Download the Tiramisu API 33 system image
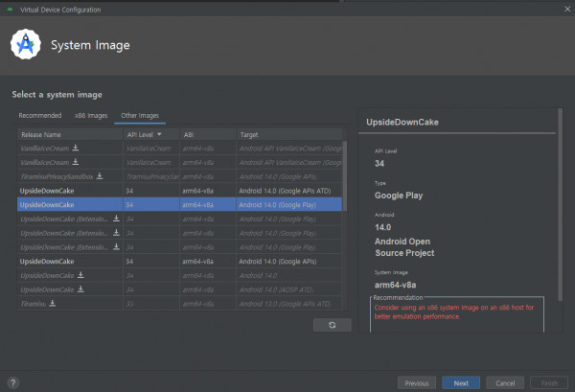Viewport: 575px width, 392px height. [x=53, y=303]
